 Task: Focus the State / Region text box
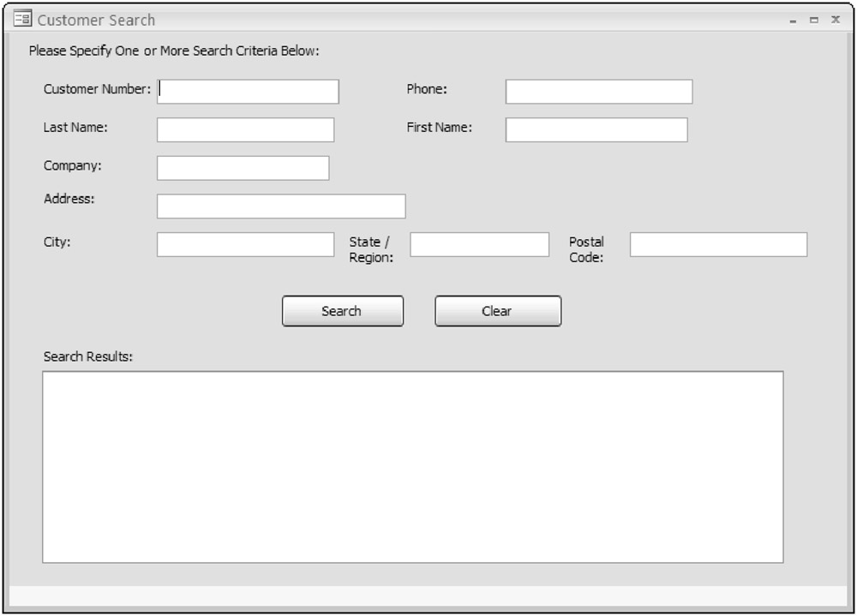479,245
